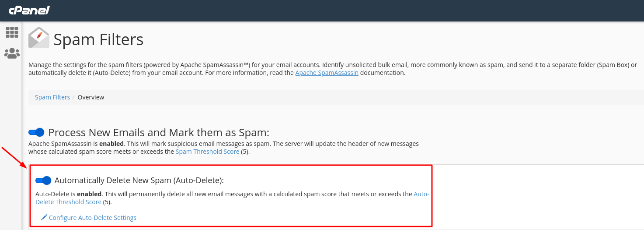Turn off the Auto-Delete toggle switch

(x=43, y=180)
